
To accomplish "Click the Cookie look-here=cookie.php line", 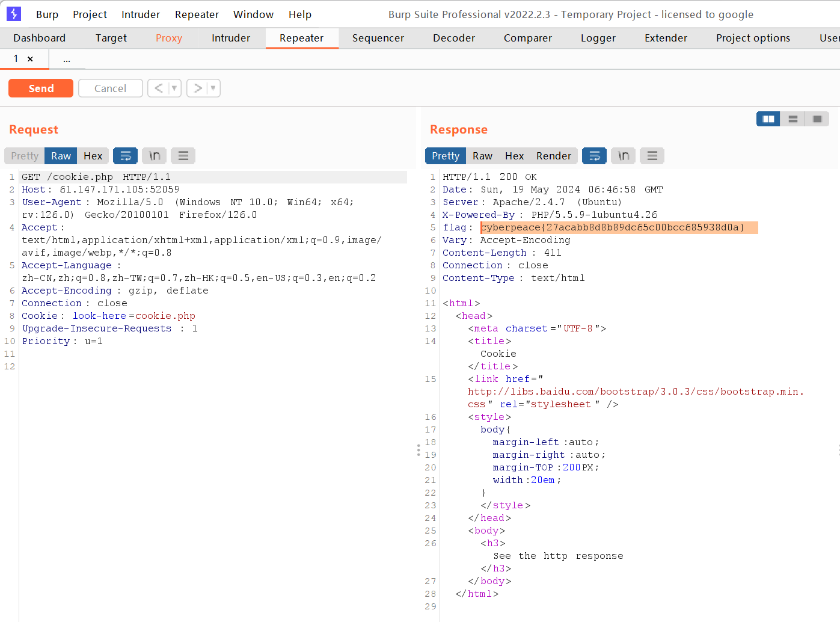I will pyautogui.click(x=109, y=316).
